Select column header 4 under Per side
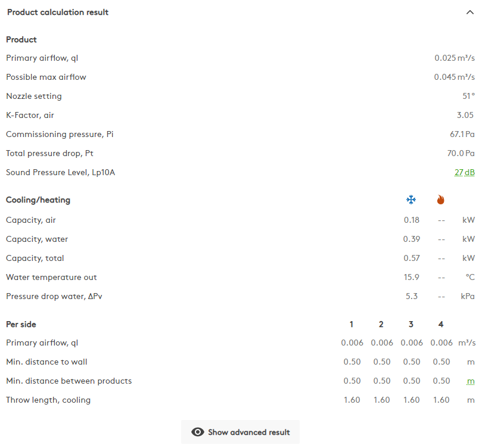 (440, 324)
